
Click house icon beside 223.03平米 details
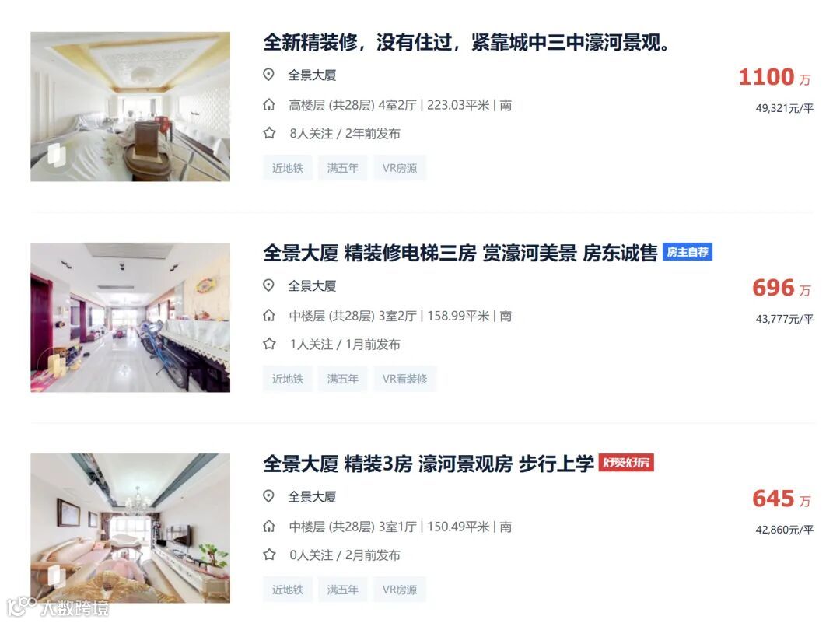point(269,104)
